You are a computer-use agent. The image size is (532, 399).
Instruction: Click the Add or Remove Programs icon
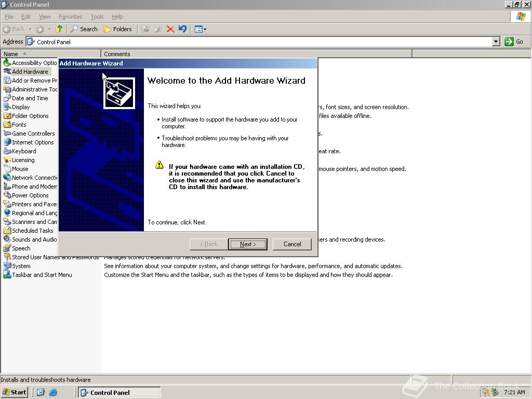pos(7,81)
